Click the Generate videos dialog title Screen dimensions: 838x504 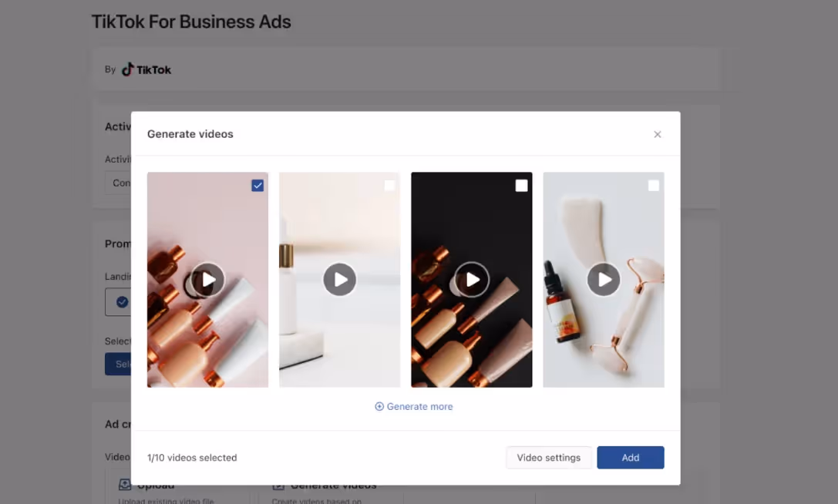[x=190, y=134]
